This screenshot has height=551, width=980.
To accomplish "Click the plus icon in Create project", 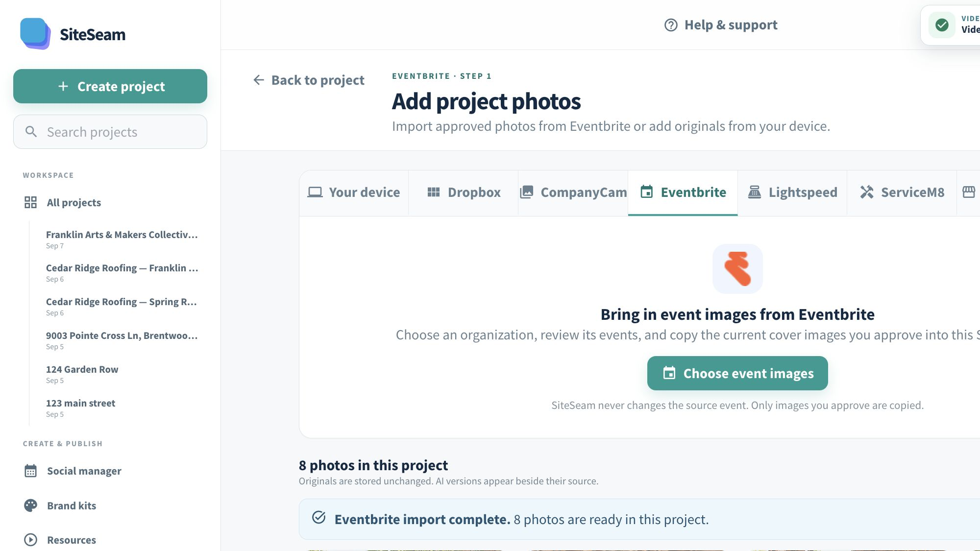I will [63, 87].
